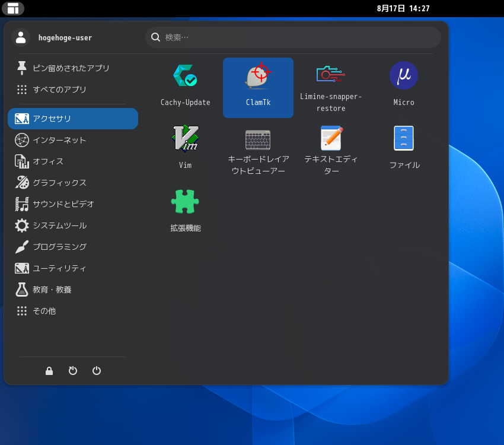The image size is (504, 445).
Task: Click hogehoge-user name label
Action: tap(65, 37)
